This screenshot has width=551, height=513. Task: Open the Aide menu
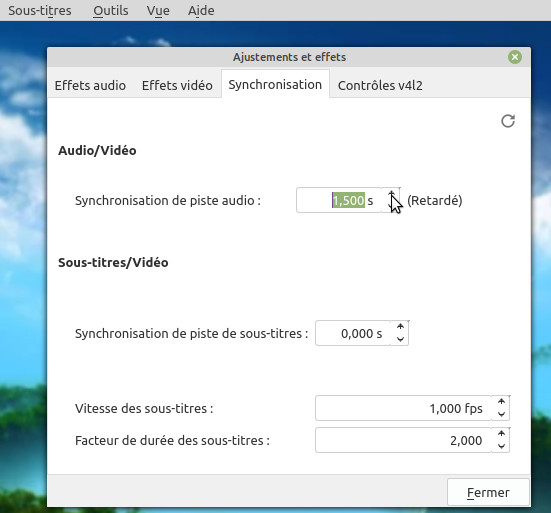pyautogui.click(x=201, y=11)
